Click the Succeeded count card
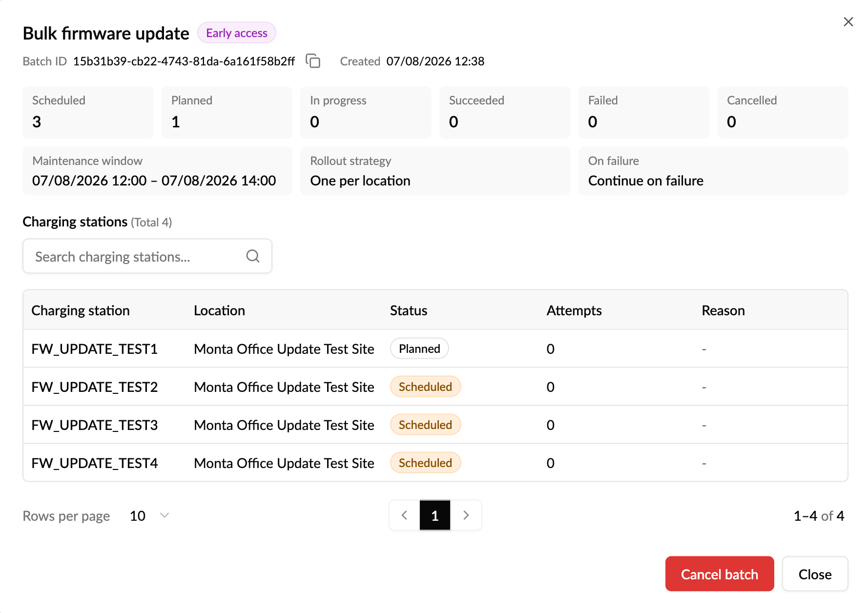Image resolution: width=868 pixels, height=613 pixels. click(x=505, y=113)
